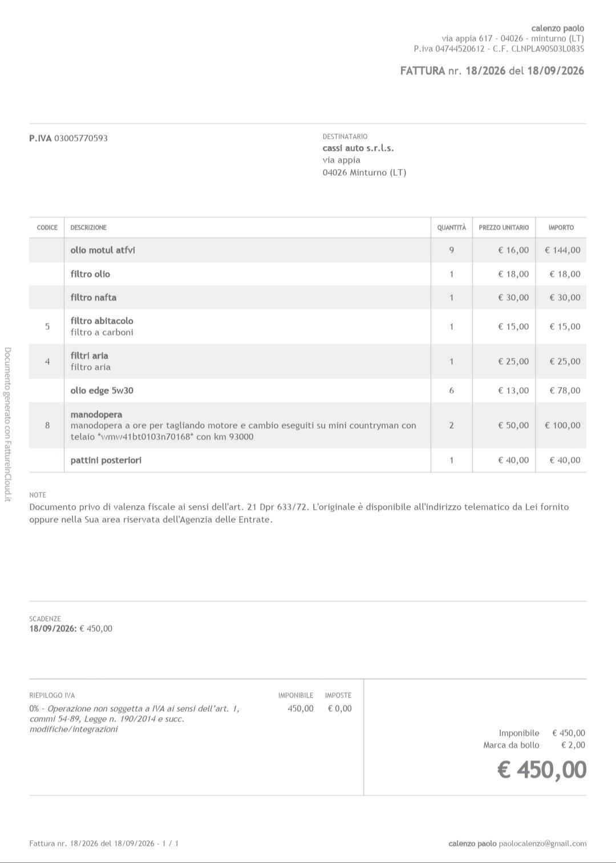Click the filtro olio item description

tap(90, 274)
